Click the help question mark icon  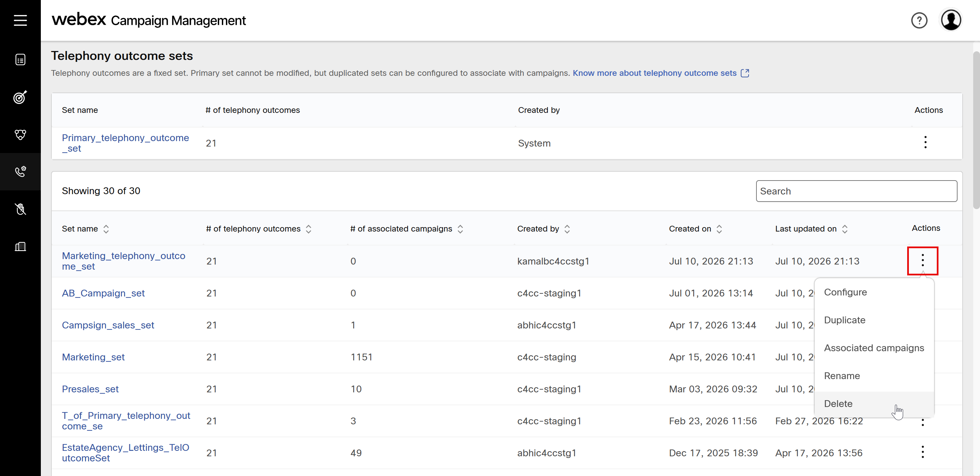click(919, 20)
